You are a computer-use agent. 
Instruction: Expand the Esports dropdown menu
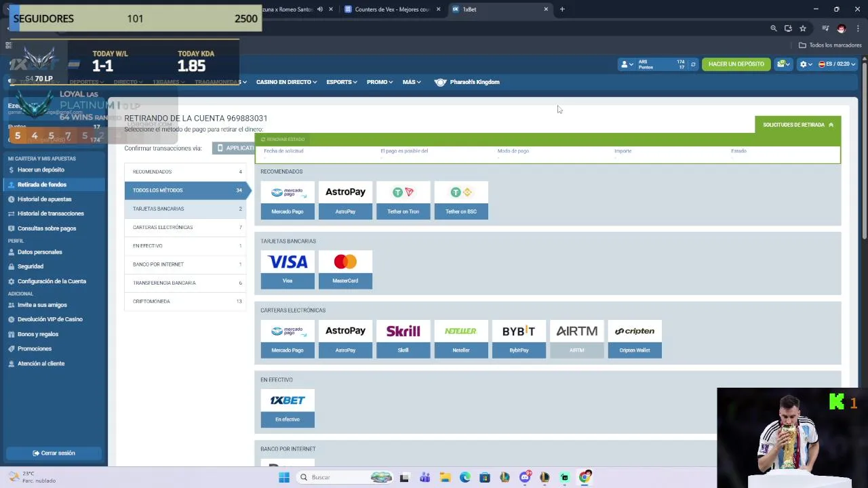341,82
